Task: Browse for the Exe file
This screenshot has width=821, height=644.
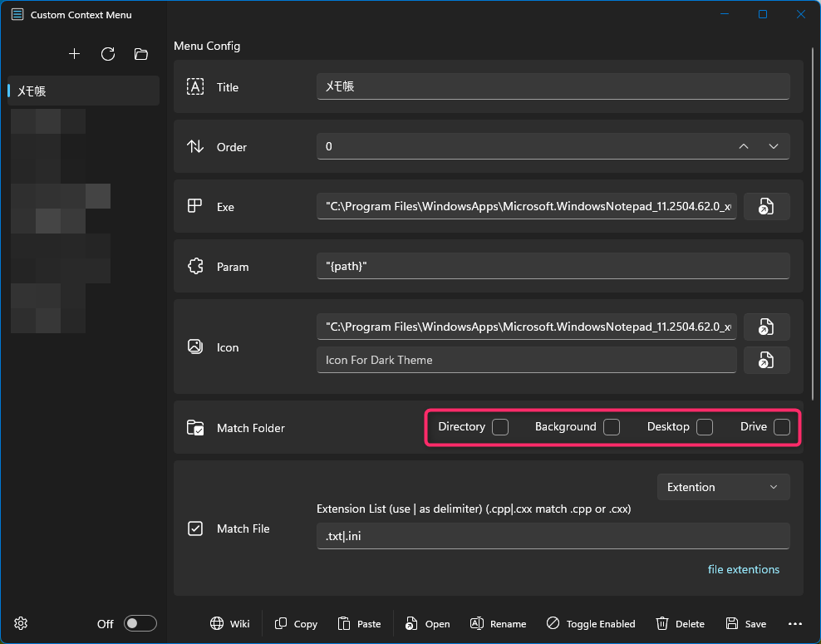Action: click(x=766, y=206)
